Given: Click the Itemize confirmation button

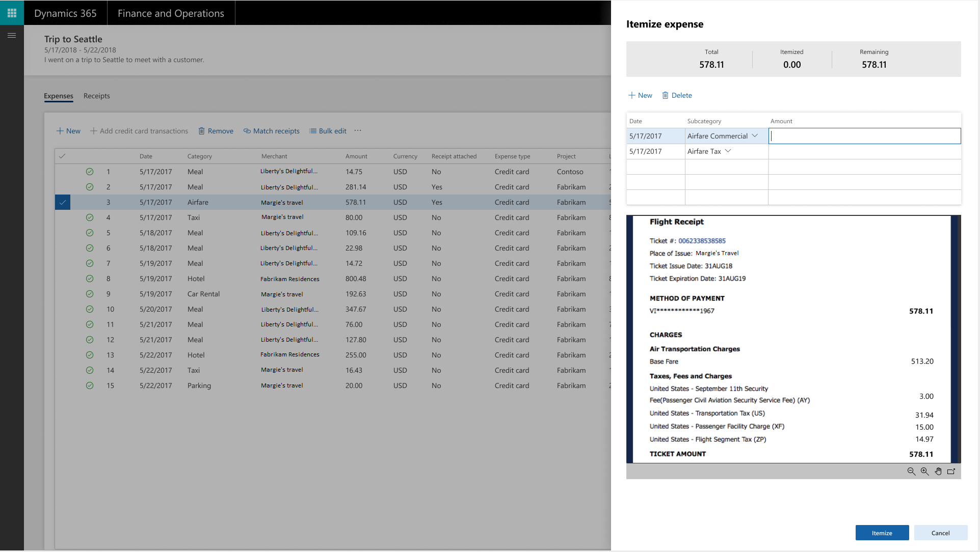Looking at the screenshot, I should [x=882, y=533].
